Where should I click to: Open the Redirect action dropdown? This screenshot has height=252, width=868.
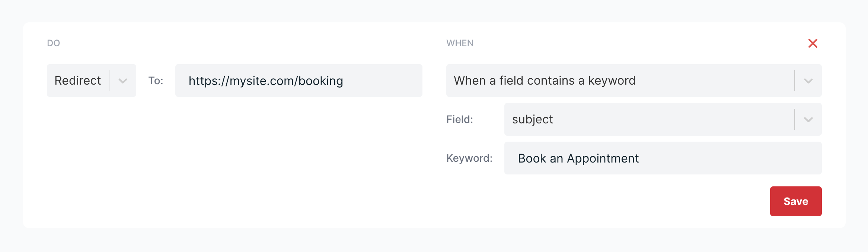78,81
